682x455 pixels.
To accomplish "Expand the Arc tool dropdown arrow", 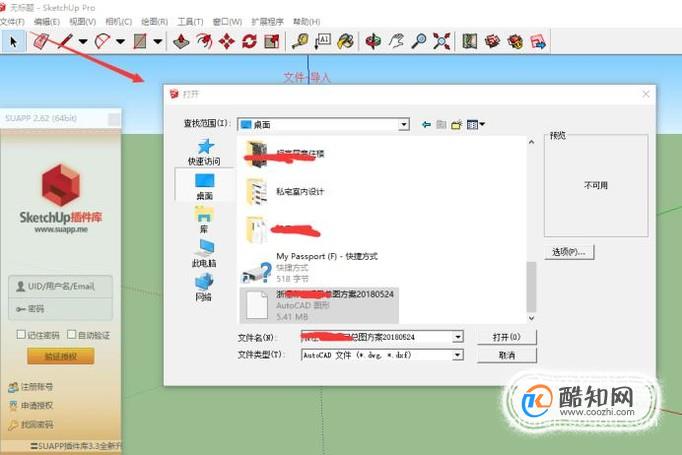I will click(120, 42).
